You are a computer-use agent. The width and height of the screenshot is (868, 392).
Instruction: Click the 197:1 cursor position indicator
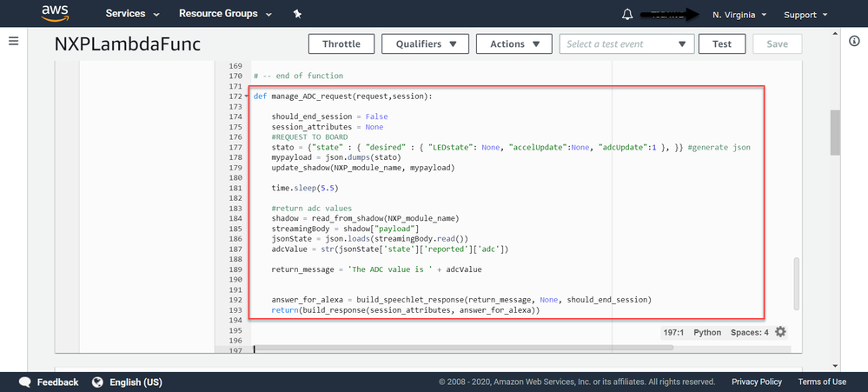673,332
